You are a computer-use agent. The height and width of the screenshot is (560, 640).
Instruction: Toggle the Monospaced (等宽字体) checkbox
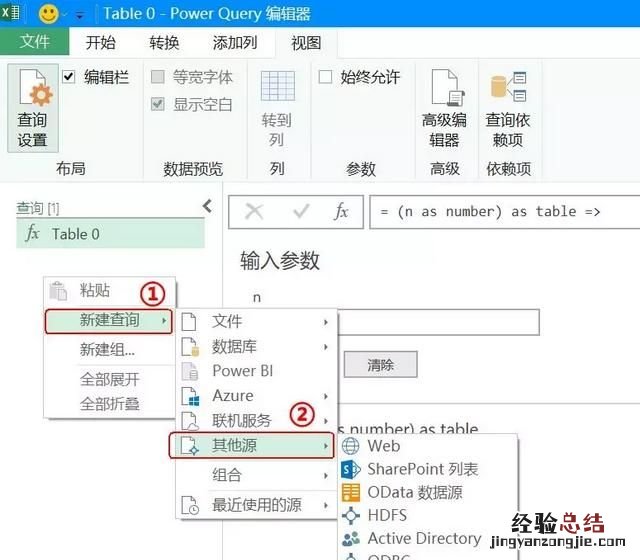click(158, 77)
